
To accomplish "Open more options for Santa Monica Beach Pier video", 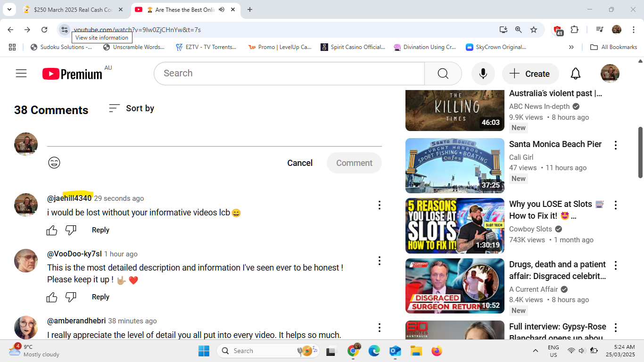I will 615,145.
